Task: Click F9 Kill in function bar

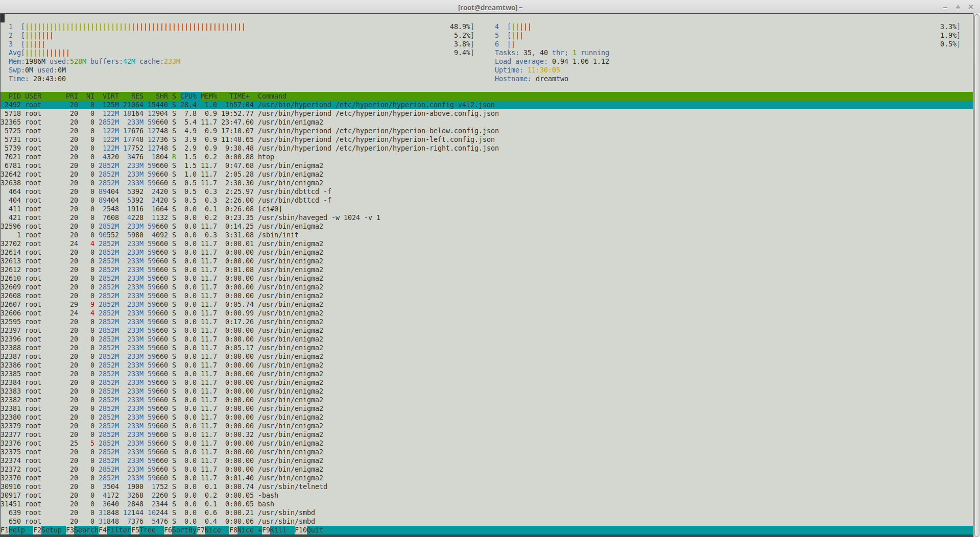Action: pyautogui.click(x=278, y=530)
